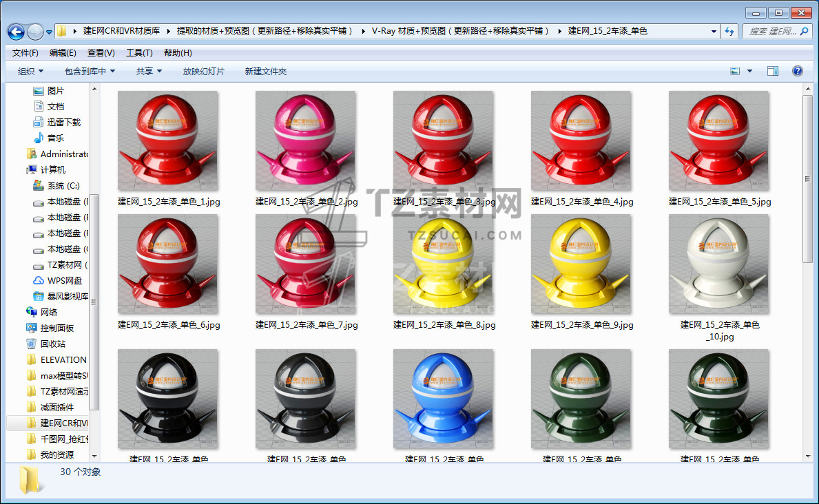Click the help question mark icon
819x504 pixels.
[x=797, y=71]
